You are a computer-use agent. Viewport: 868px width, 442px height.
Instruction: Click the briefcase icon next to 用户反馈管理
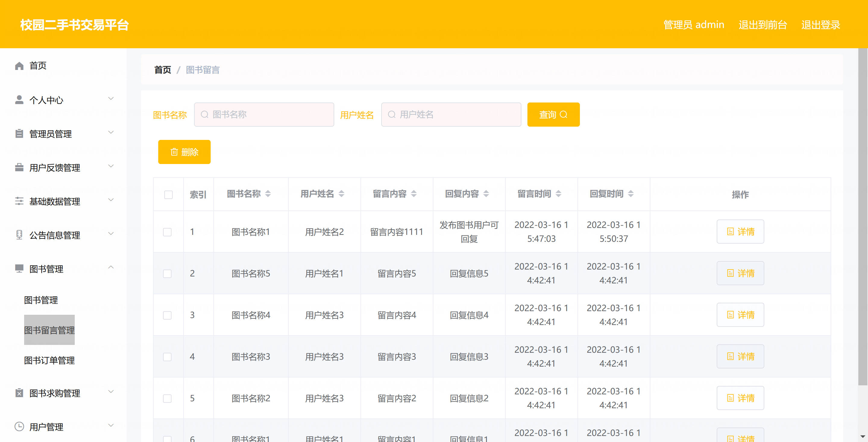[x=19, y=167]
